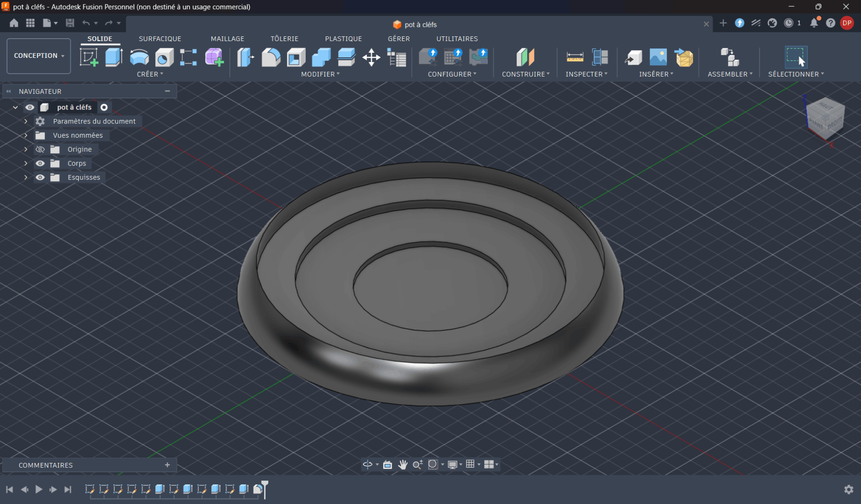Select the Extrude tool in Créer group
Image resolution: width=861 pixels, height=504 pixels.
(114, 57)
